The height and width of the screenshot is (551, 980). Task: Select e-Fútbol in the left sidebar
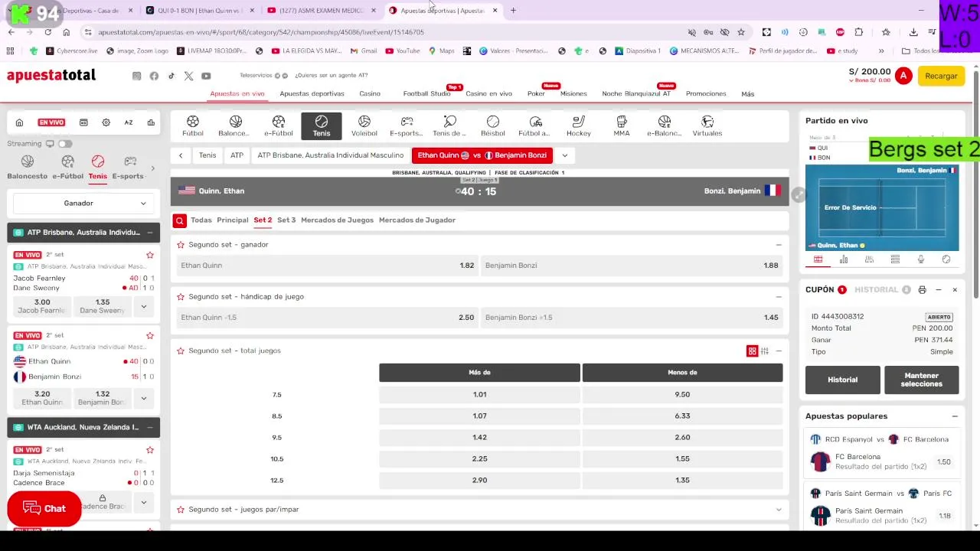(x=67, y=168)
